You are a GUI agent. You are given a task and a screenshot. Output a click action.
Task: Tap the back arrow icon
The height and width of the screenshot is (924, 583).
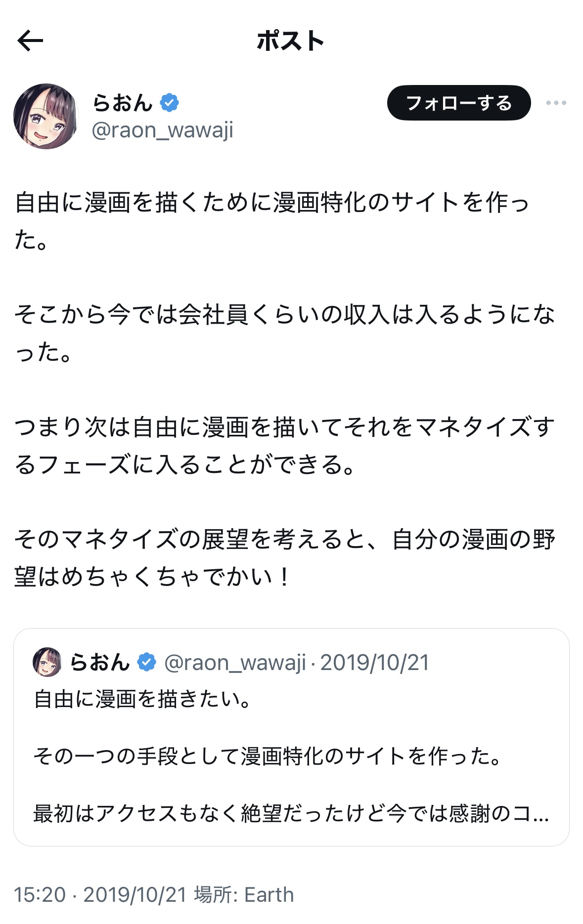[30, 41]
